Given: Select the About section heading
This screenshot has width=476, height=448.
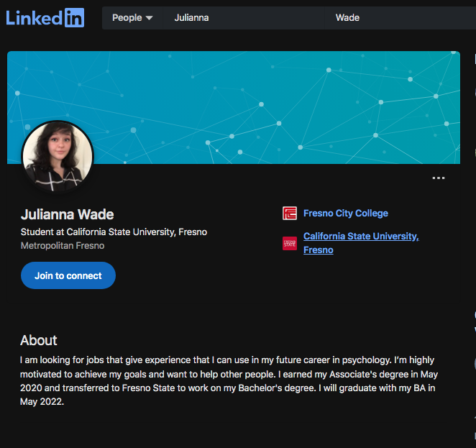Looking at the screenshot, I should pos(39,340).
